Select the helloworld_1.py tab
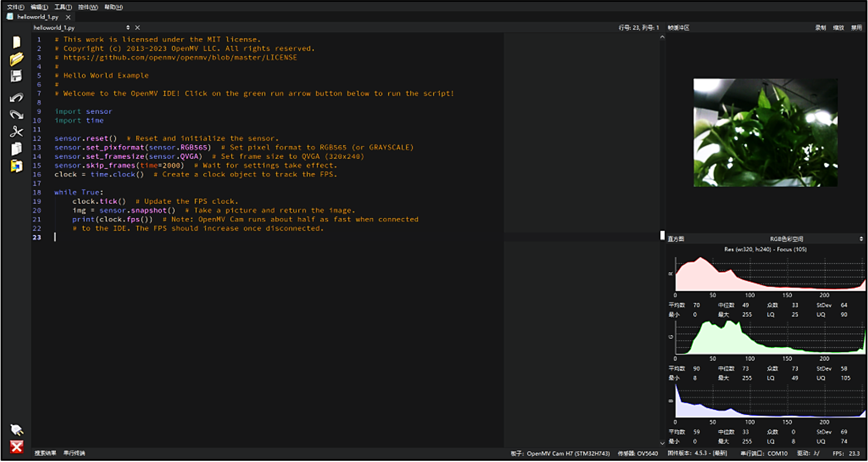 tap(38, 17)
